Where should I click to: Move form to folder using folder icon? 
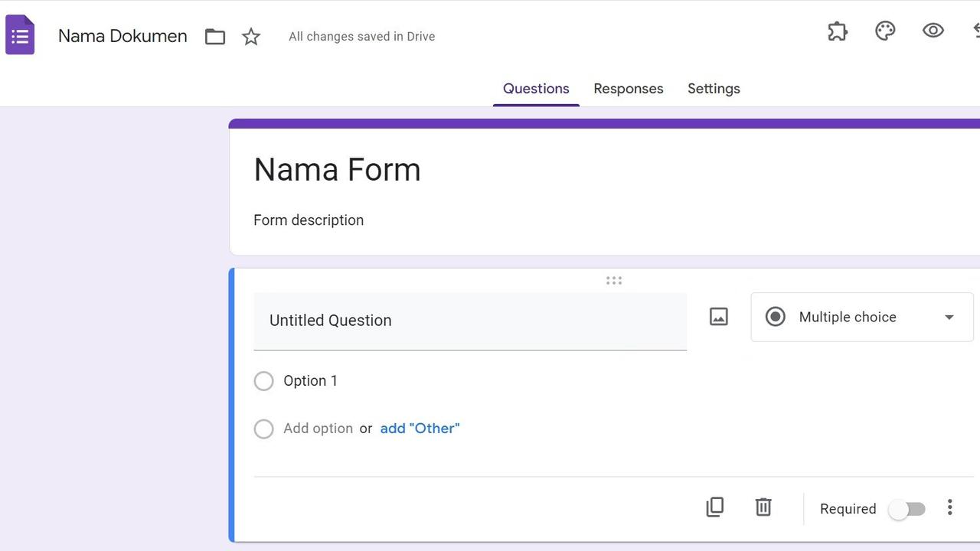[214, 36]
